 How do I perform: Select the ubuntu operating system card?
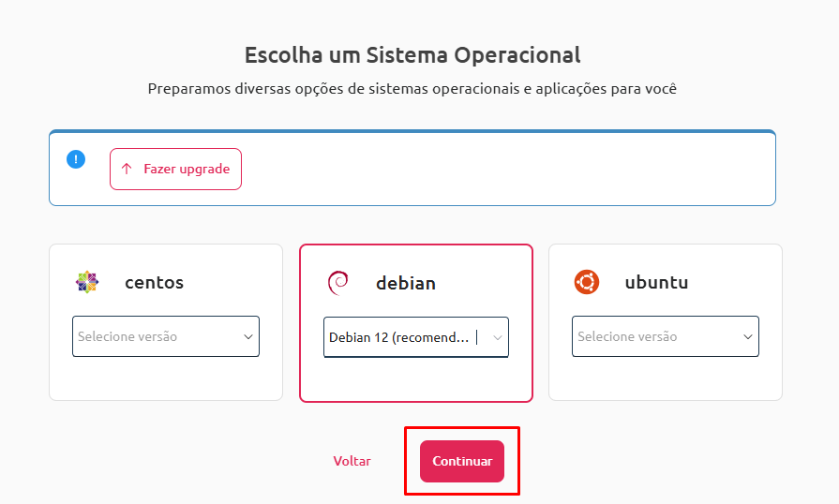click(x=665, y=322)
